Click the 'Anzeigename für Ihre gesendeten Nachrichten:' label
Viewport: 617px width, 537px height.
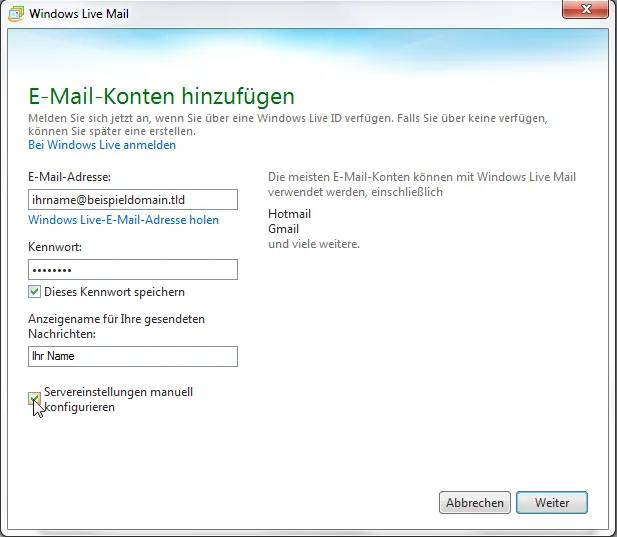pyautogui.click(x=116, y=326)
